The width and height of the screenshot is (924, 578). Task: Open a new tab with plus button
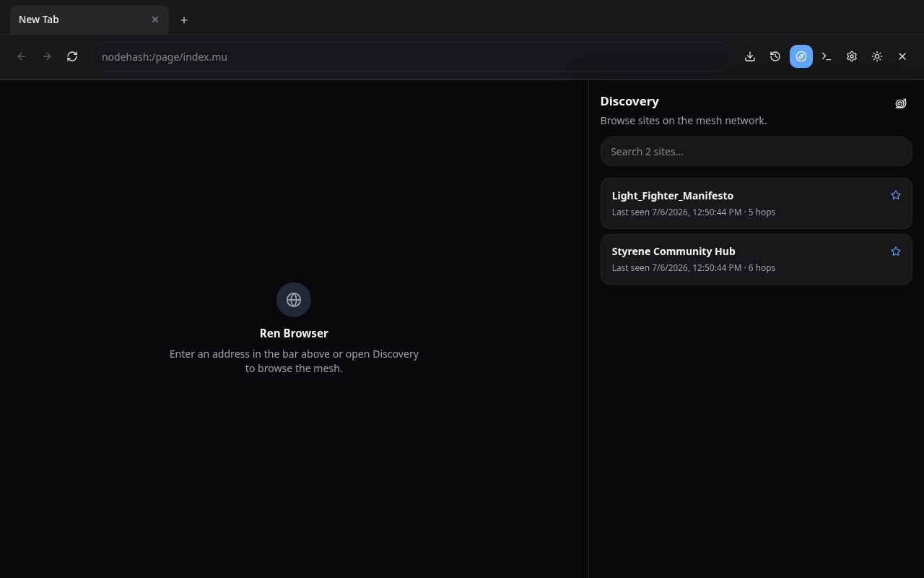(x=184, y=20)
